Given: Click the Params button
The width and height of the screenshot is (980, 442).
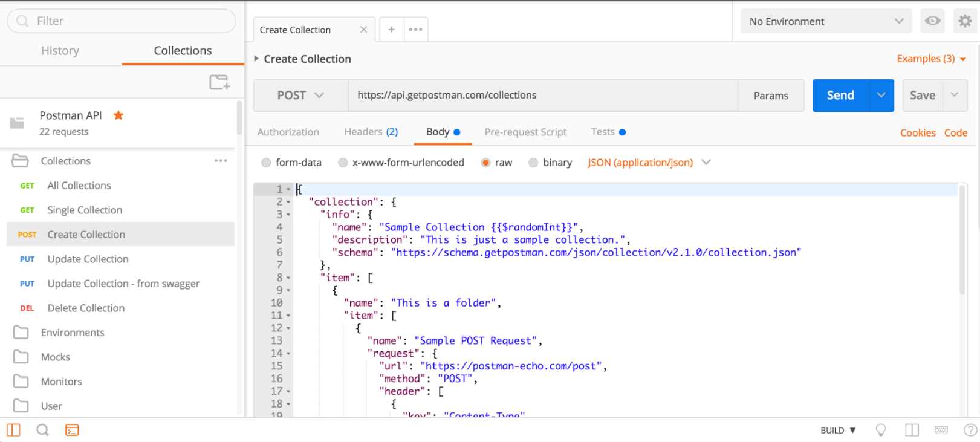Looking at the screenshot, I should 771,96.
